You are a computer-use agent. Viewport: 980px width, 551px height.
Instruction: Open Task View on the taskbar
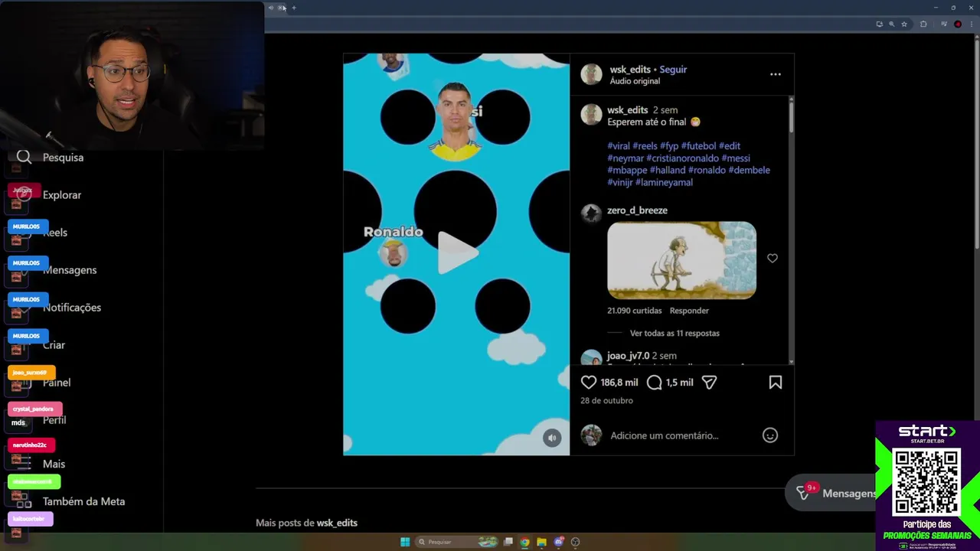pos(508,542)
